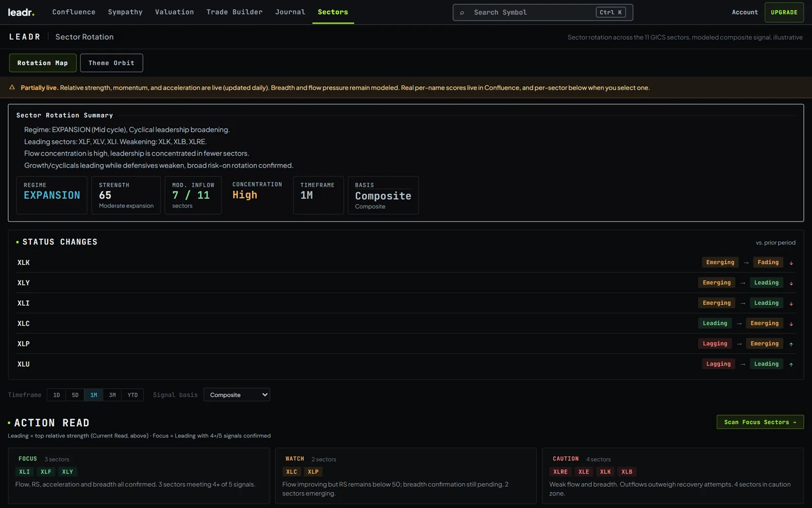Switch to the Rotation Map tab
This screenshot has height=508, width=812.
tap(43, 63)
